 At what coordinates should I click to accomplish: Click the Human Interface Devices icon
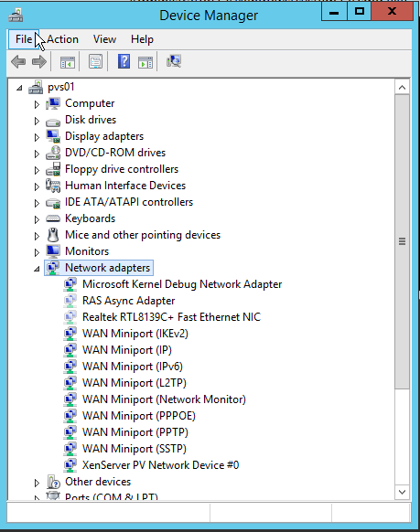pyautogui.click(x=53, y=186)
